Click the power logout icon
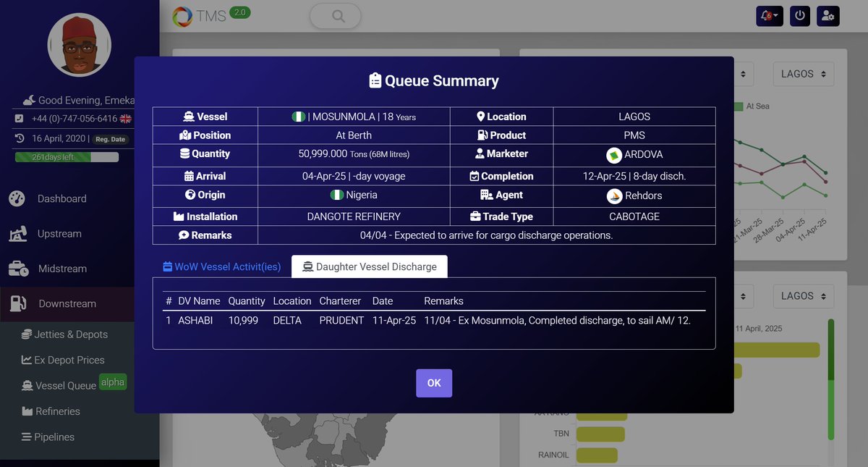This screenshot has height=467, width=868. point(800,16)
